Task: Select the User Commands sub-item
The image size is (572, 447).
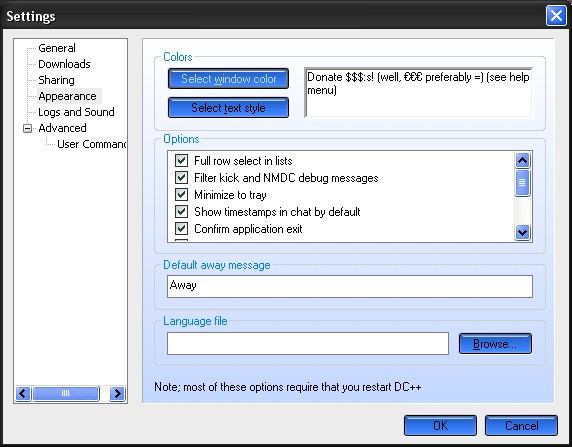Action: 92,144
